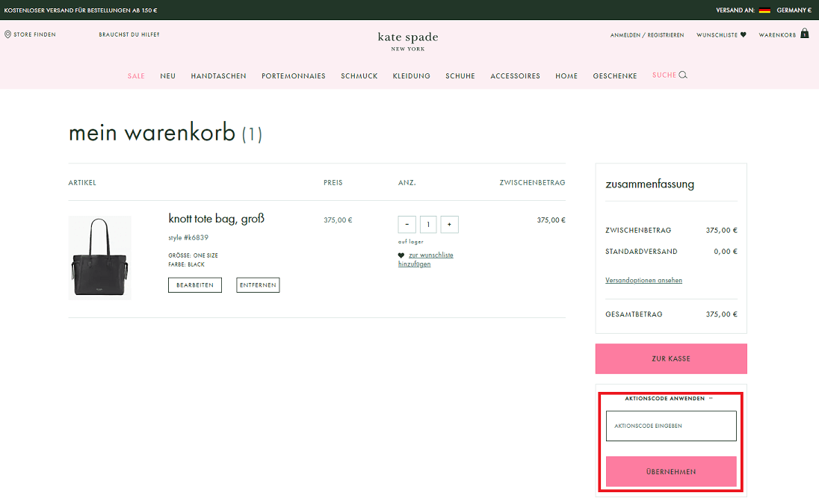Viewport: 819px width, 504px height.
Task: Click Anmelden / Registrieren link
Action: click(647, 35)
